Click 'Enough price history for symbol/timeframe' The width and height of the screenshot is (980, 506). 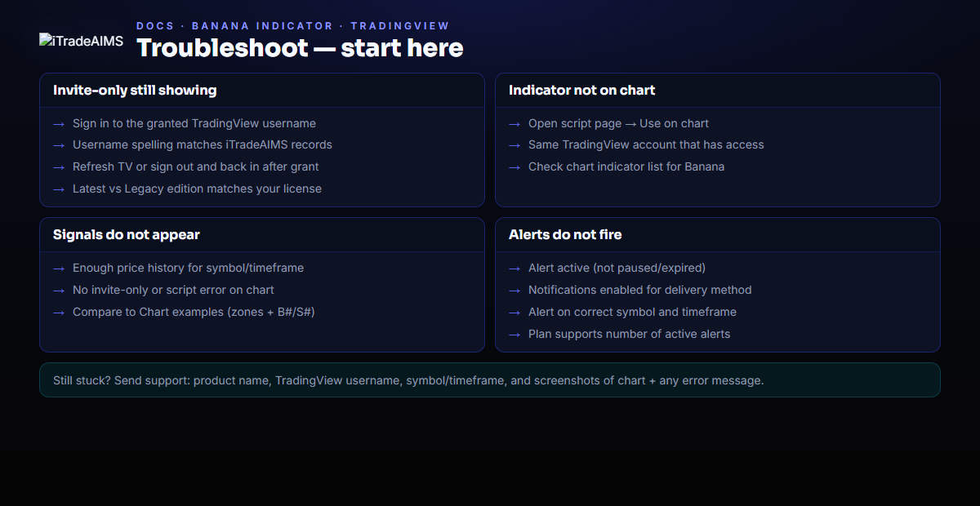click(188, 268)
